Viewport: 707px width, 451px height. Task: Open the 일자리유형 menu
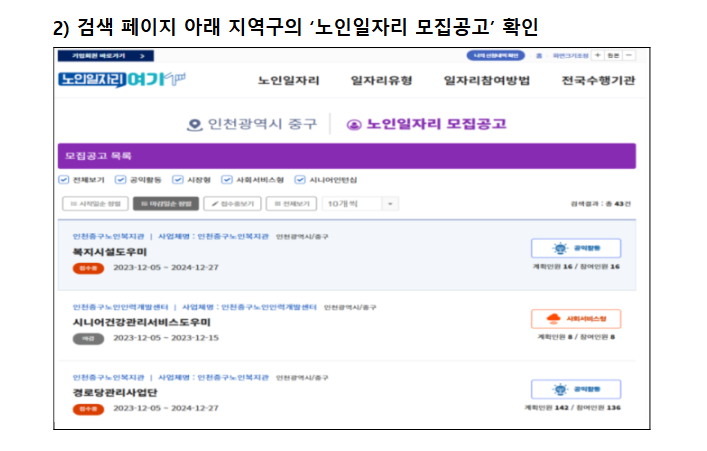pyautogui.click(x=381, y=80)
